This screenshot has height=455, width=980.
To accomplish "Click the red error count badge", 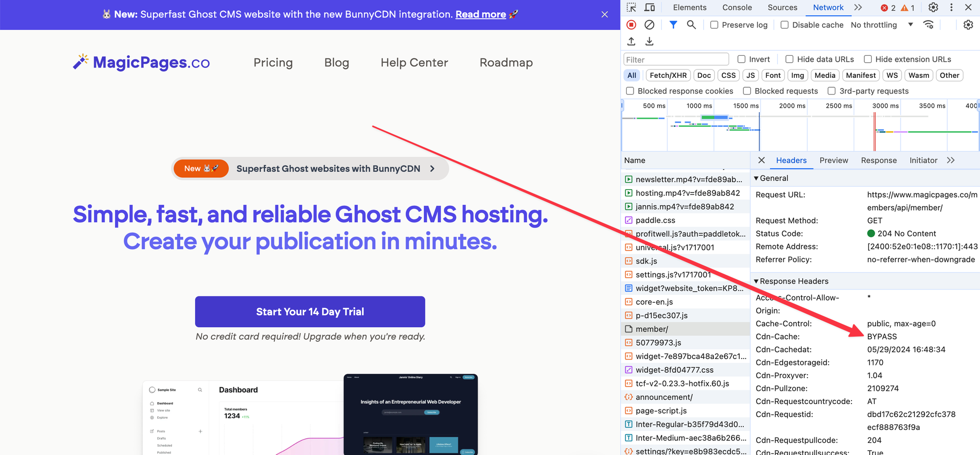I will (x=888, y=8).
